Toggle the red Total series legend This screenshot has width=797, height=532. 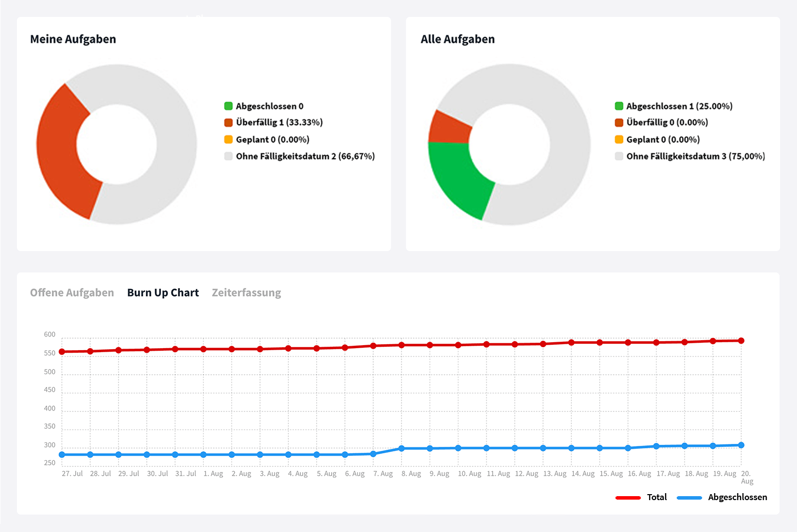pos(642,497)
